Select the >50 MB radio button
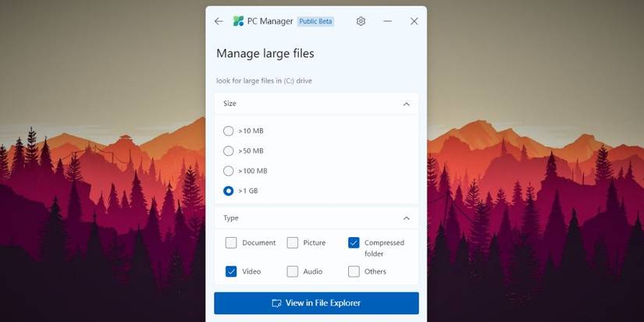This screenshot has width=644, height=322. 229,151
